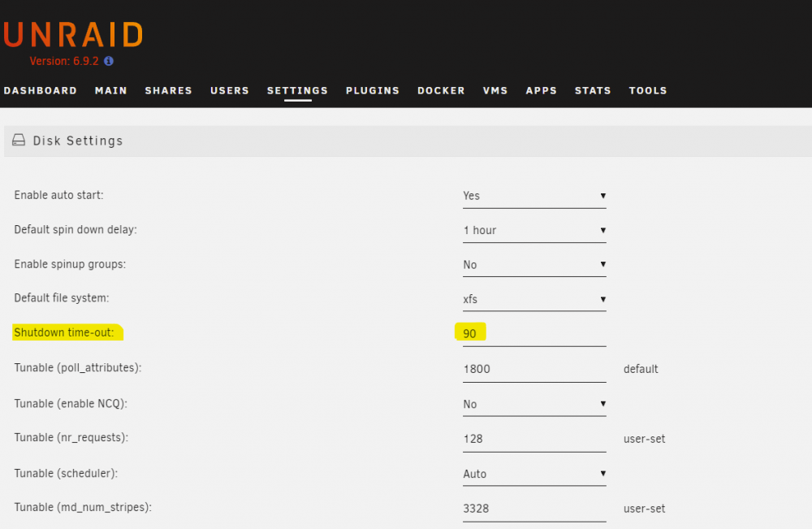This screenshot has width=812, height=529.
Task: Click the Shutdown time-out field
Action: 534,334
